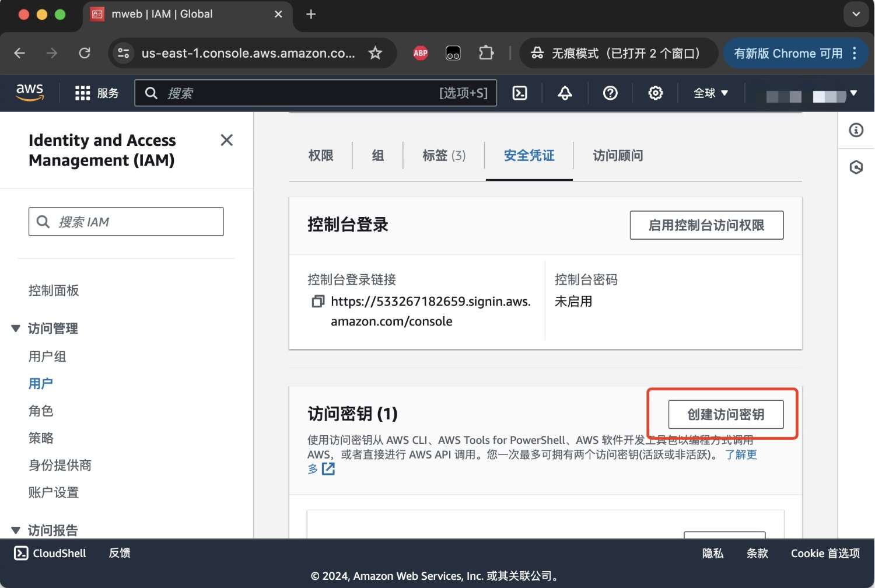Click the search magnifier in AWS search bar
This screenshot has height=588, width=875.
coord(151,93)
